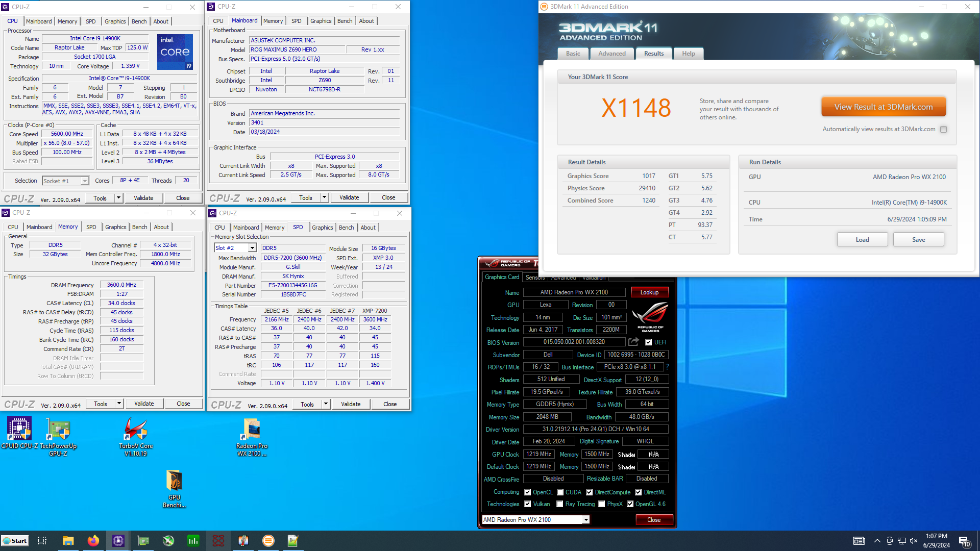The width and height of the screenshot is (980, 551).
Task: Toggle the DirectCompute checkbox
Action: coord(590,492)
